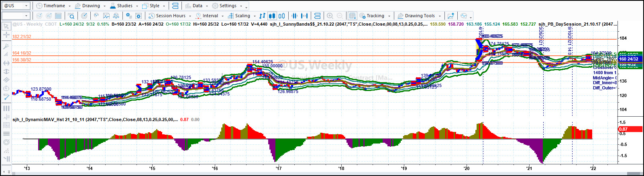The height and width of the screenshot is (176, 644).
Task: Toggle the grid lines button
Action: 352,16
